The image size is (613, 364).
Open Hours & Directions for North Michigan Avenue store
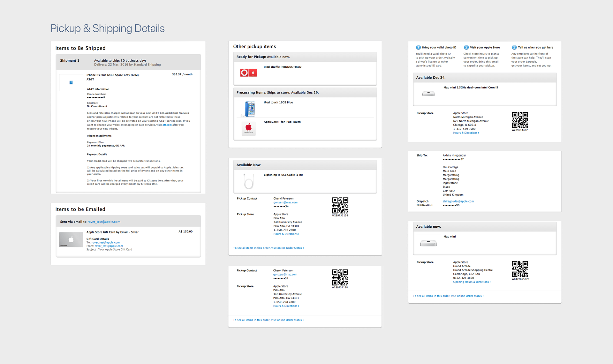pyautogui.click(x=466, y=133)
